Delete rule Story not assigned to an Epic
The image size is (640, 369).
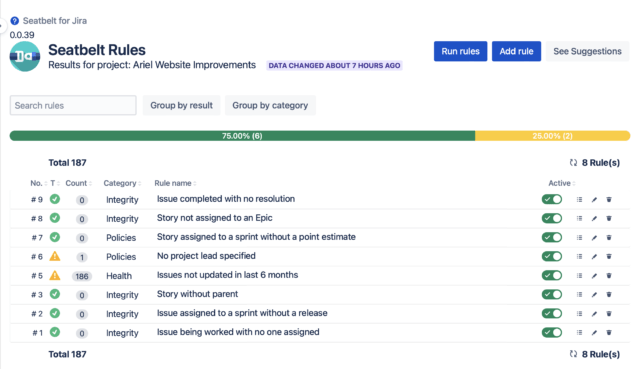[609, 218]
